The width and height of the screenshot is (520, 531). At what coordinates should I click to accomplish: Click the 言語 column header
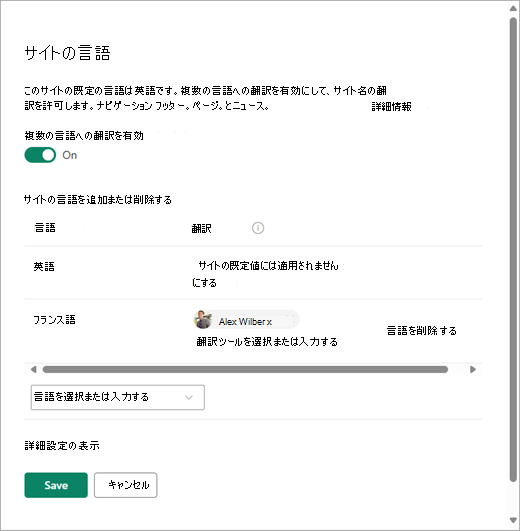(x=45, y=228)
